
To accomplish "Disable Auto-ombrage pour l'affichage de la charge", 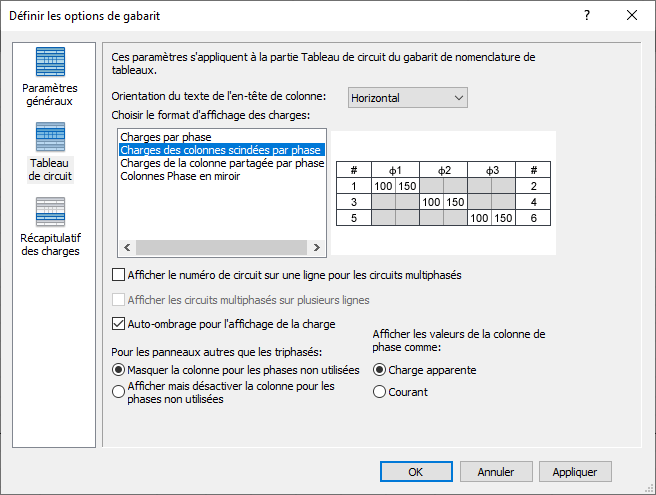I will [x=120, y=324].
